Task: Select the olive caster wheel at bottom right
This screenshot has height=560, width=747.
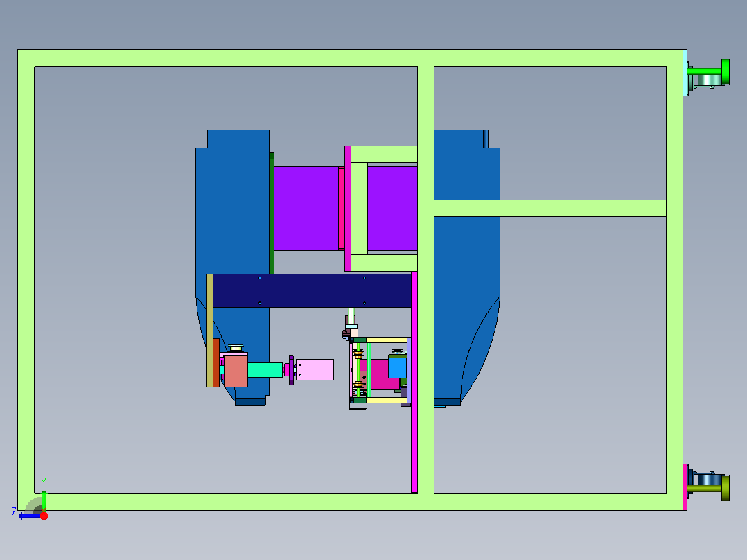Action: (710, 486)
